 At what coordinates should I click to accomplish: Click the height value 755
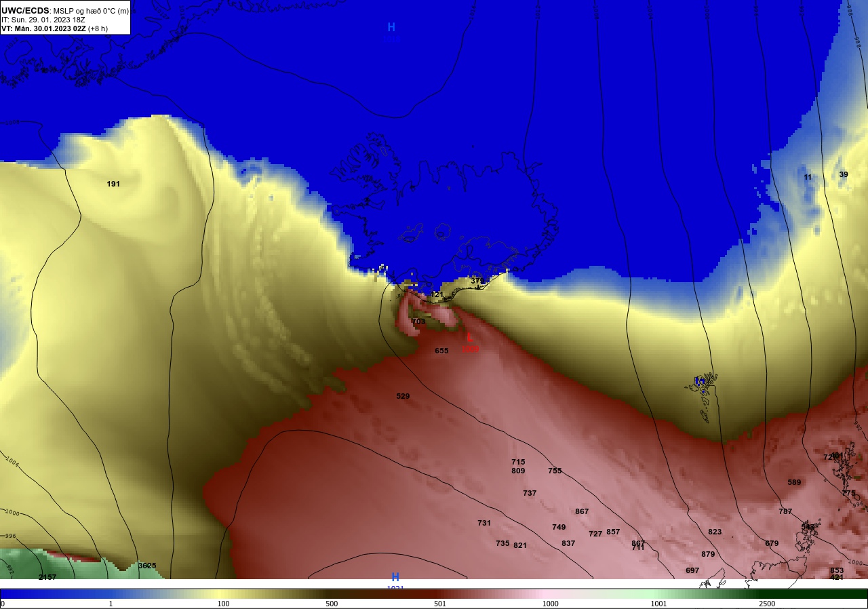pyautogui.click(x=555, y=471)
